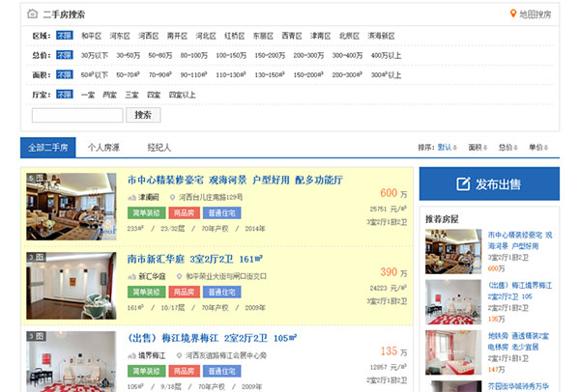580x392 pixels.
Task: Filter price 30万以下
Action: [95, 55]
